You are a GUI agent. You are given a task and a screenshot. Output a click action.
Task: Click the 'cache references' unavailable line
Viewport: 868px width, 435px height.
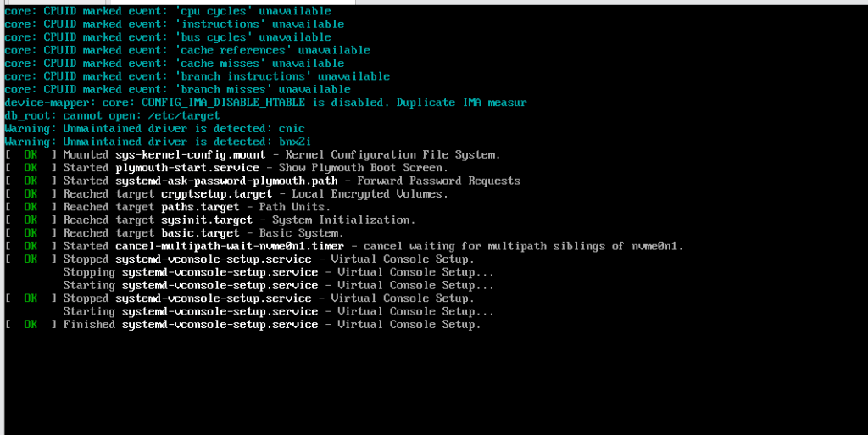click(186, 50)
